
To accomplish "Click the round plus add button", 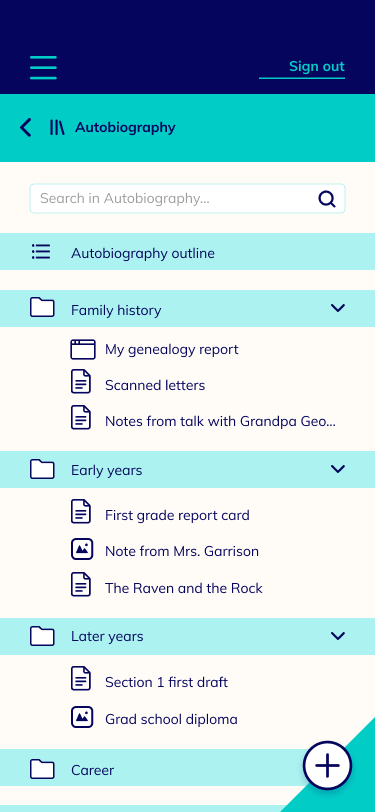I will pos(327,766).
